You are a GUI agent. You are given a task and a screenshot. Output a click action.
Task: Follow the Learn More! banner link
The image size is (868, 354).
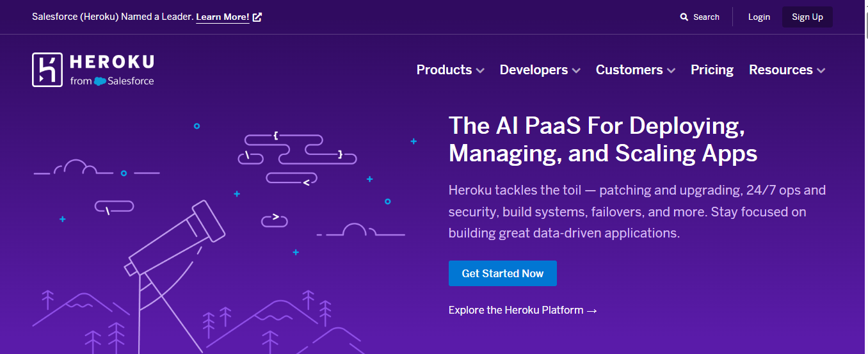coord(222,17)
